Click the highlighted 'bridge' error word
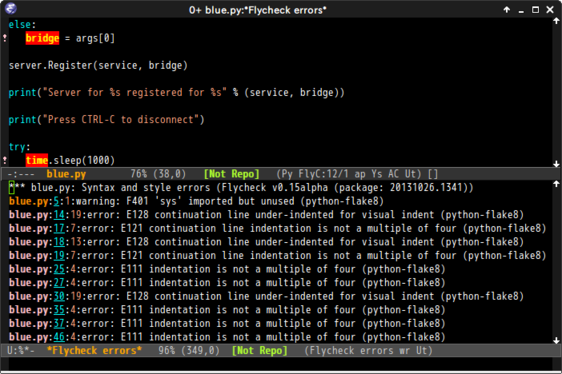Viewport: 562px width, 374px height. 42,38
